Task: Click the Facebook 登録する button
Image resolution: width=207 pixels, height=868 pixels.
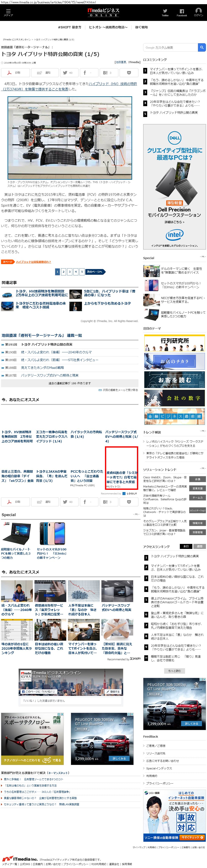Action: click(x=113, y=691)
